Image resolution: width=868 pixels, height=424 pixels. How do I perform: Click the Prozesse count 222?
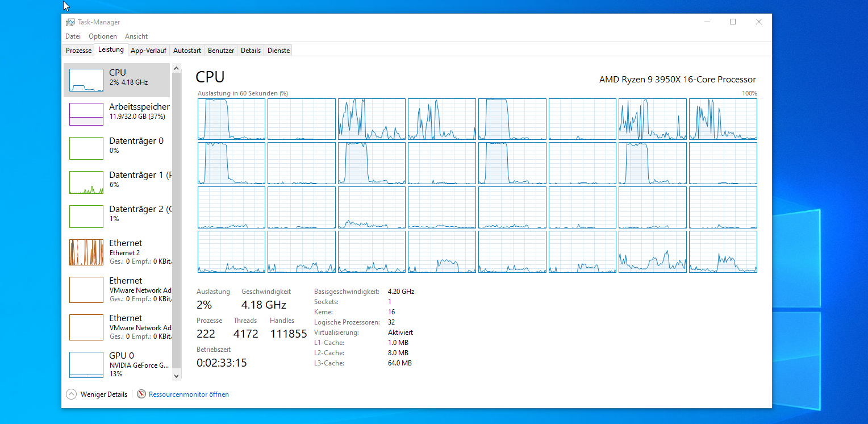[206, 334]
